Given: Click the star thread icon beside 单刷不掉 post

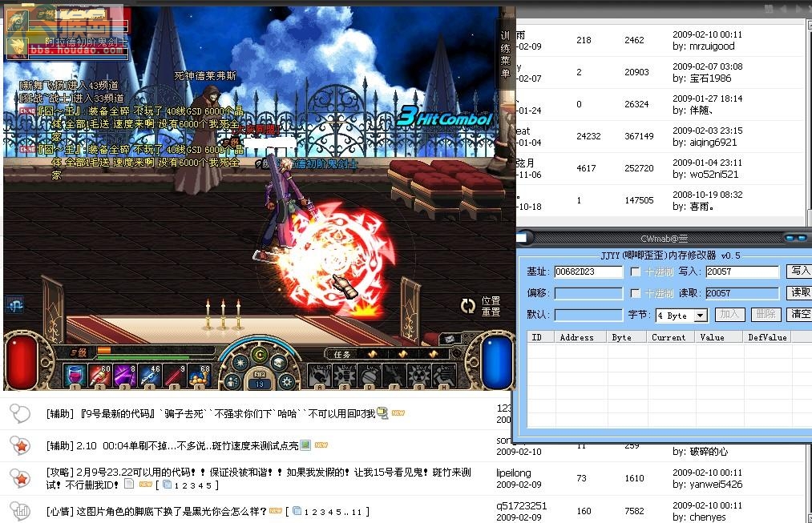Looking at the screenshot, I should point(21,445).
